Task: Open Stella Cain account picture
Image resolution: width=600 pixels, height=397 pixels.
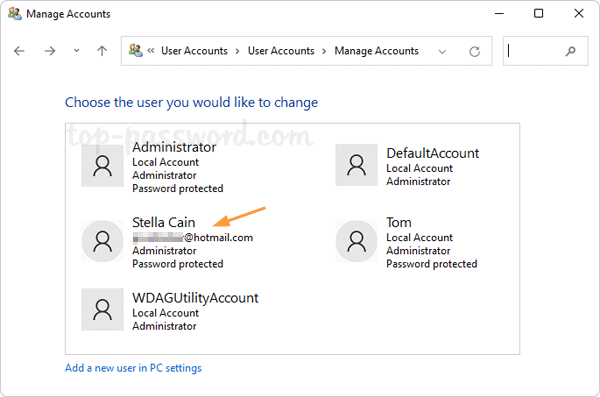Action: click(103, 241)
